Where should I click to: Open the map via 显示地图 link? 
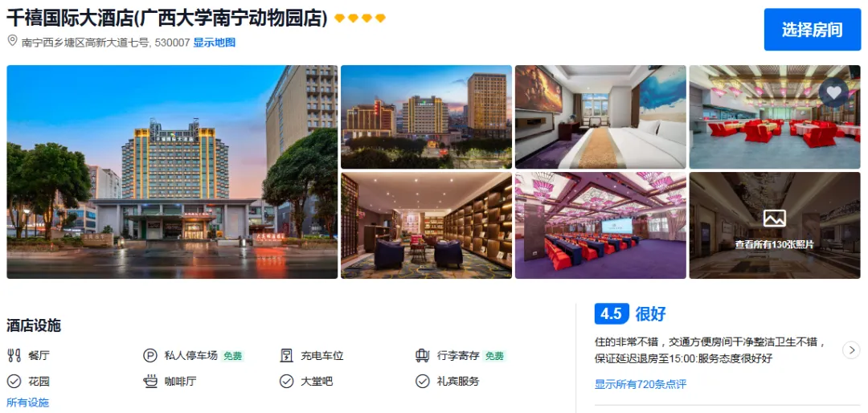tap(215, 42)
